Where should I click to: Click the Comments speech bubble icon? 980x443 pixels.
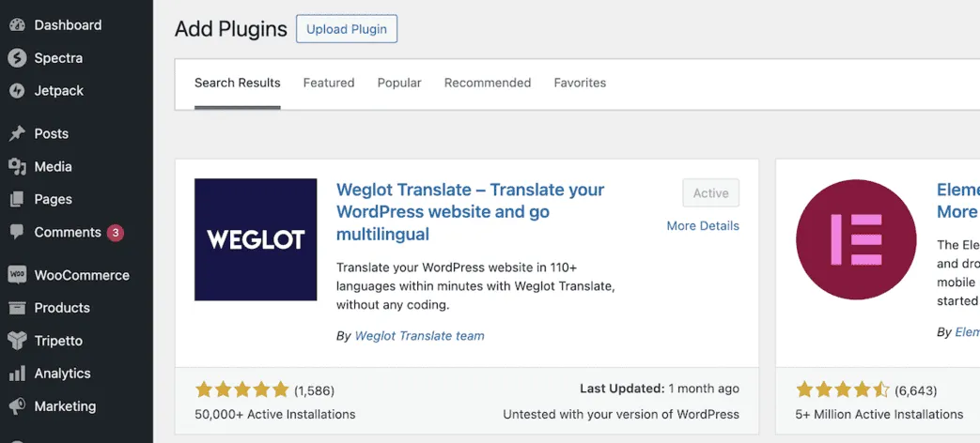point(17,232)
